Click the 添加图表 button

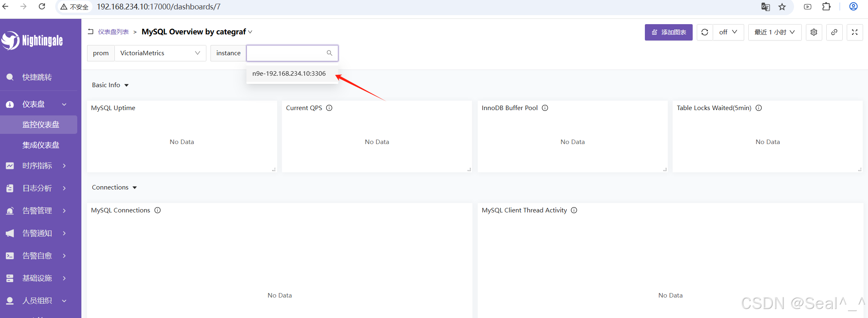click(669, 32)
